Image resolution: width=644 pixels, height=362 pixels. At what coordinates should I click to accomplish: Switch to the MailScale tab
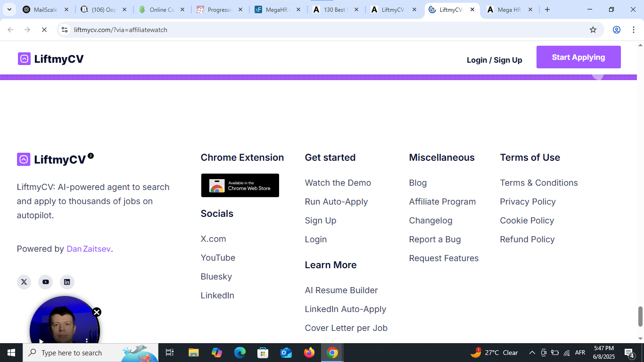pos(46,9)
